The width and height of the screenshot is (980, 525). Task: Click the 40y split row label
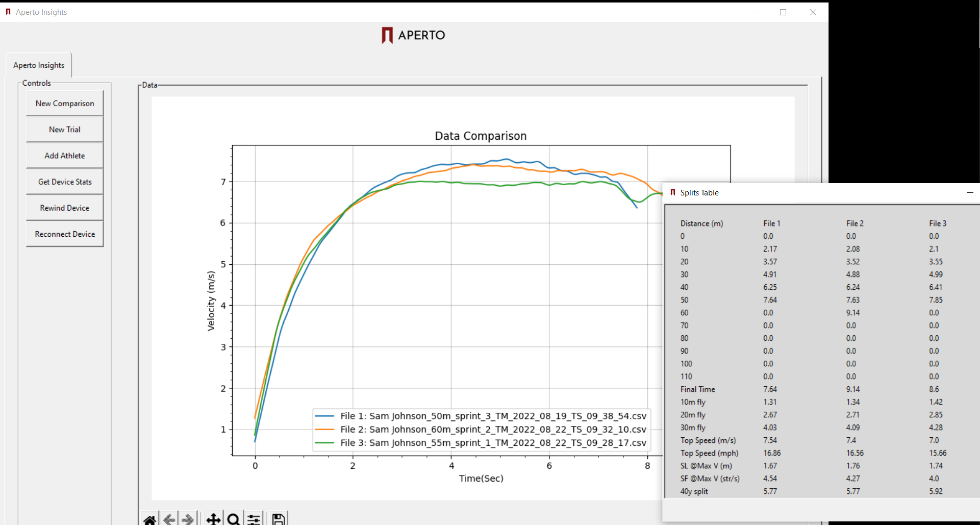coord(694,491)
